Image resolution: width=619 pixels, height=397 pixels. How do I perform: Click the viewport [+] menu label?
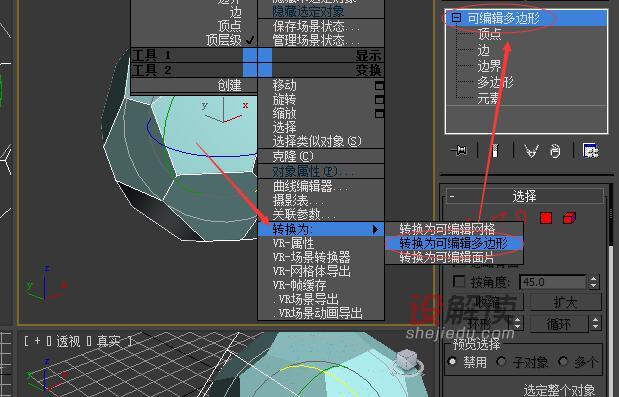37,341
